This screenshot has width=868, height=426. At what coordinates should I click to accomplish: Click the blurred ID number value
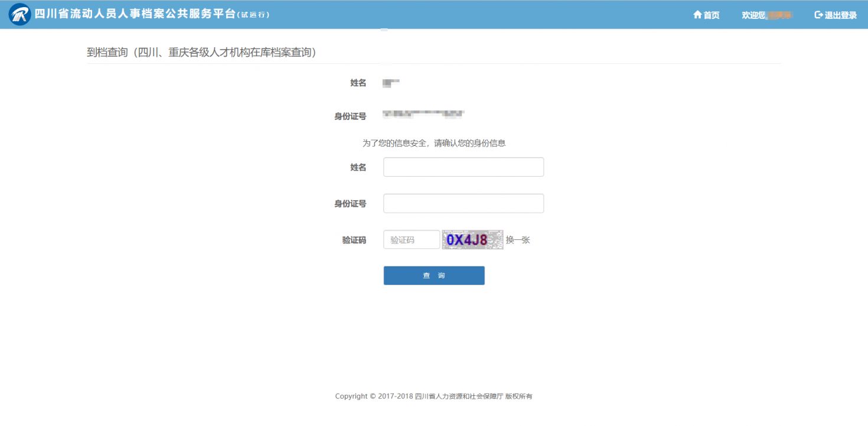point(423,113)
